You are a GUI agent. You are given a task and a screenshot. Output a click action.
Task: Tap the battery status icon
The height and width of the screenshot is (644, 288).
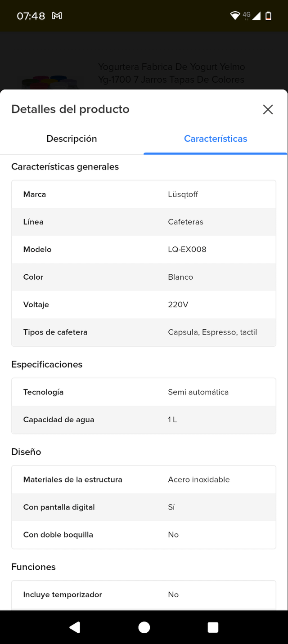coord(269,16)
